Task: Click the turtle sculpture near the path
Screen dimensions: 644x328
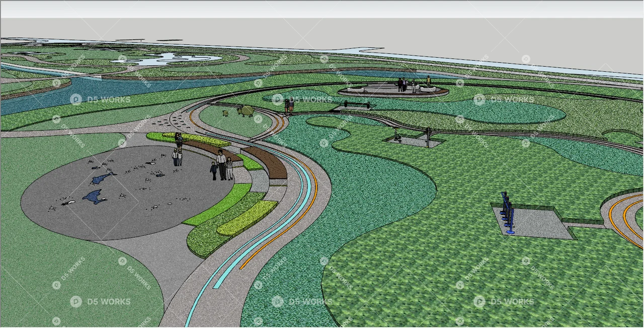Action: (247, 112)
